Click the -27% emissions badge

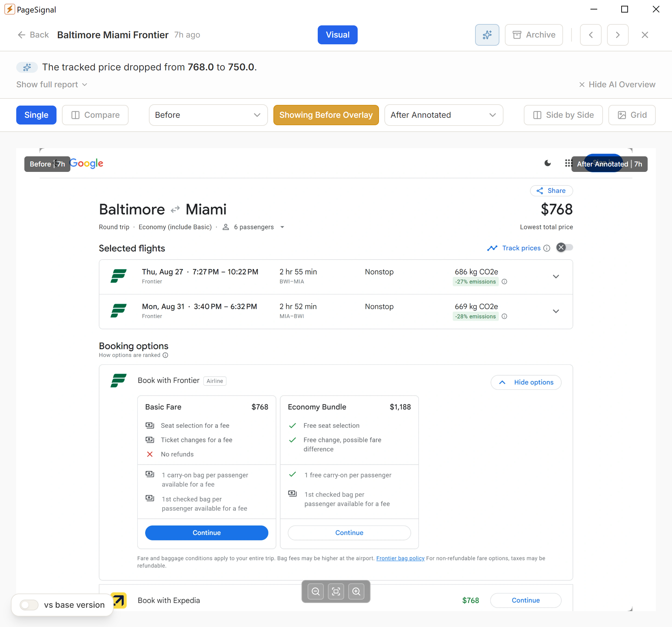click(x=475, y=282)
